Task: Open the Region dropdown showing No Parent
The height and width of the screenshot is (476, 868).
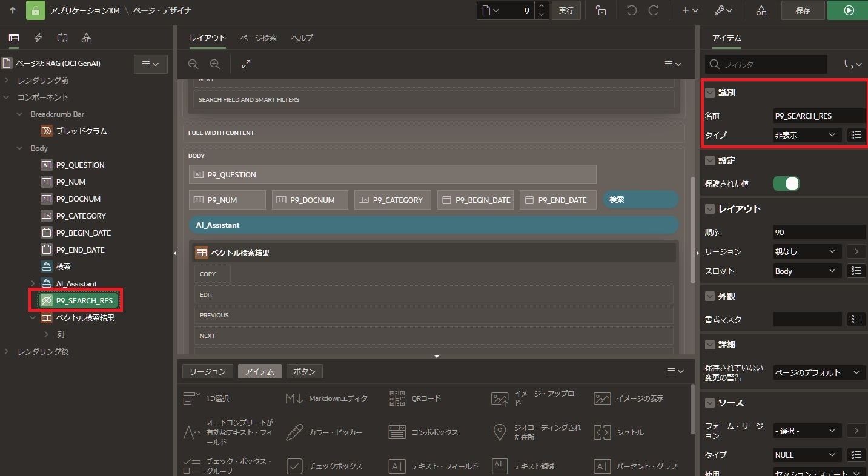Action: 807,251
